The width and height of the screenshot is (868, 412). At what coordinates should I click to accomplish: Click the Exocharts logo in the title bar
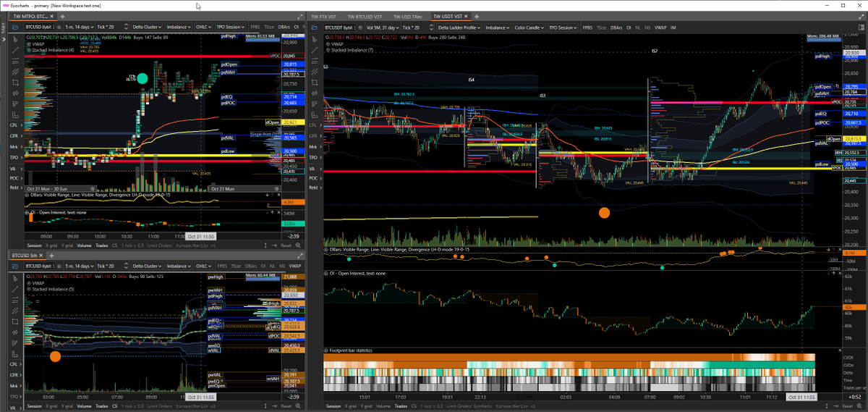click(5, 5)
